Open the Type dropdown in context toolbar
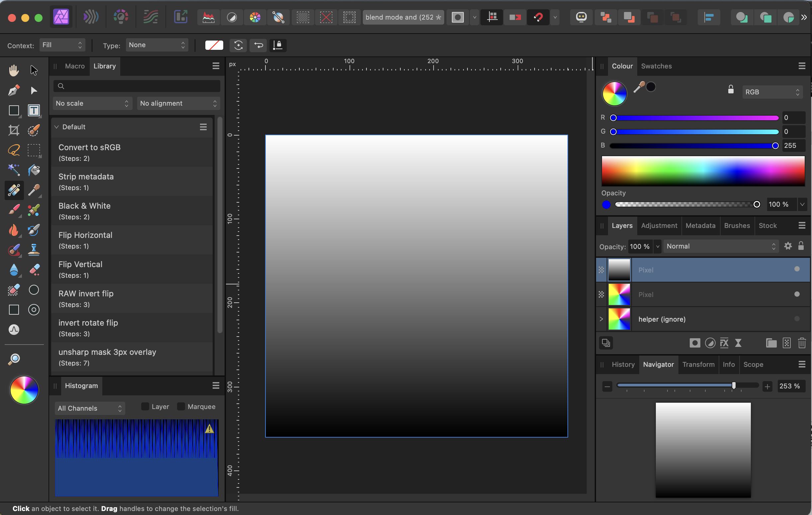 [156, 45]
